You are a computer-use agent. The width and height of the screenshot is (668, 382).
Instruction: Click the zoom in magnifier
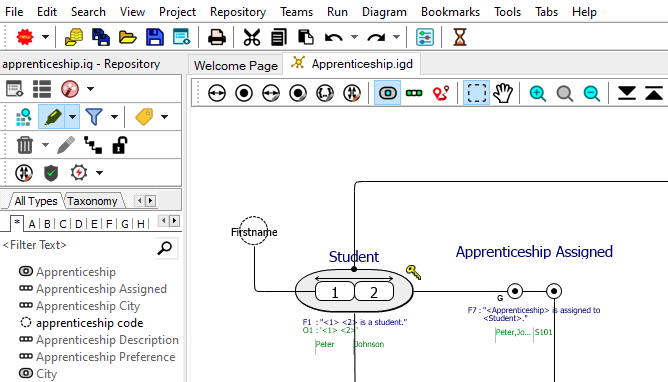pos(538,93)
